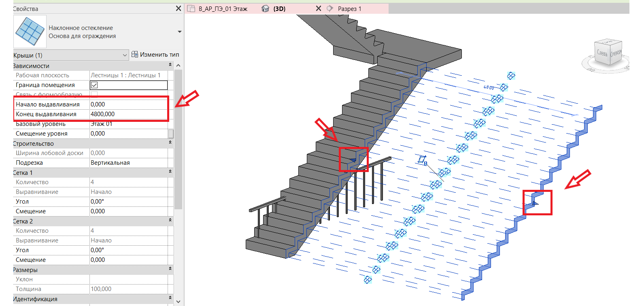Click the Properties scrollbar down arrow

coord(179,302)
